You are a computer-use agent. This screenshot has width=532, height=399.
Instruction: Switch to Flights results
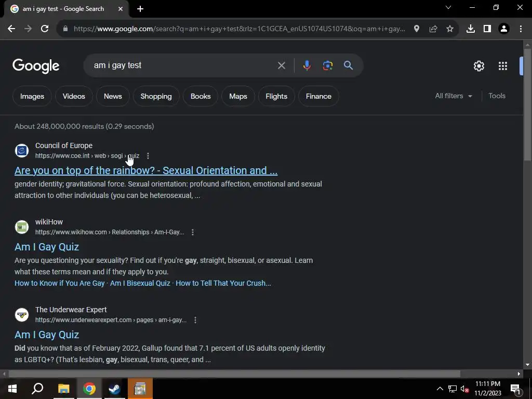pos(276,96)
